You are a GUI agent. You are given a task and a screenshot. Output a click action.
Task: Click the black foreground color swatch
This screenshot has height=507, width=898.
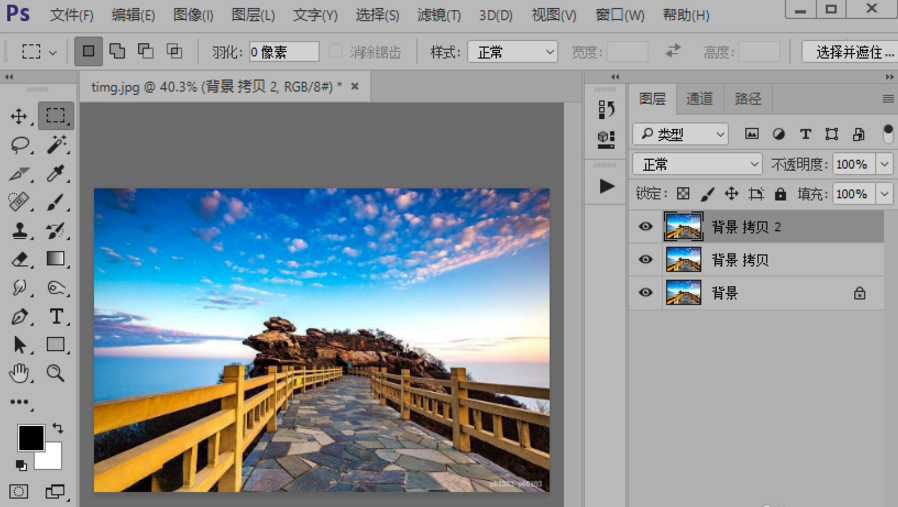pyautogui.click(x=31, y=437)
